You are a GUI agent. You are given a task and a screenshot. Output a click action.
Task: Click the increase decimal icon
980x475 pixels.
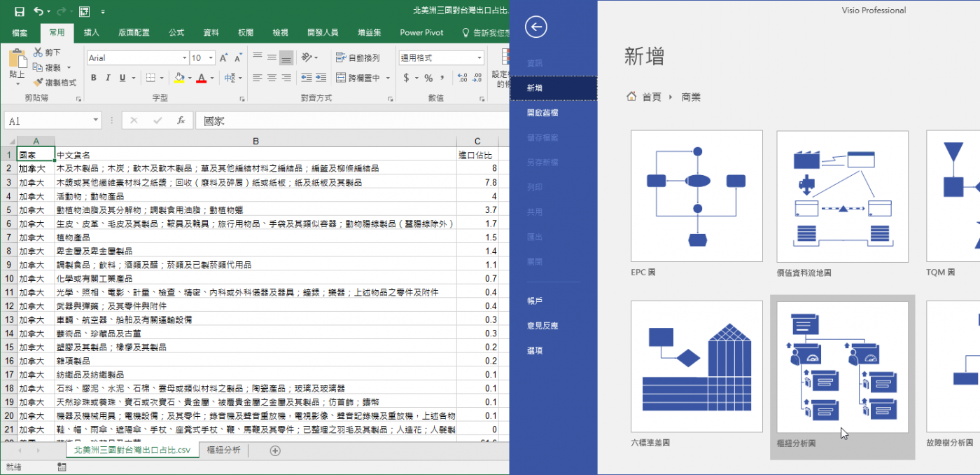point(463,78)
